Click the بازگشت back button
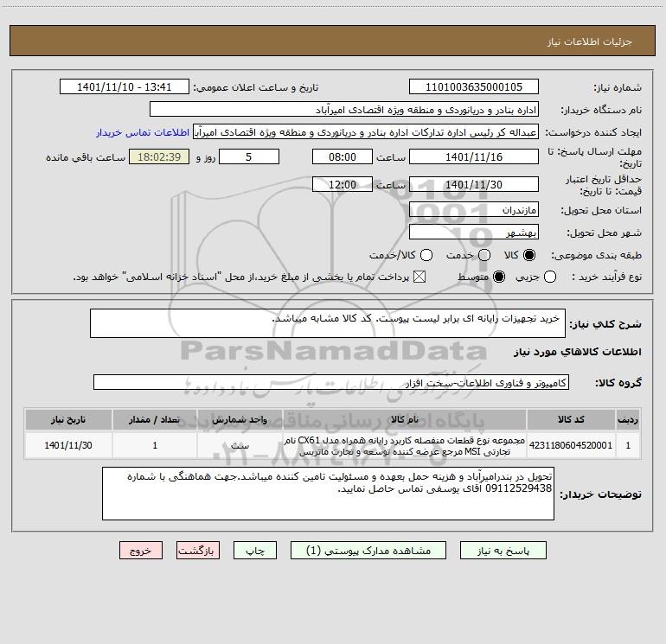 (x=198, y=551)
